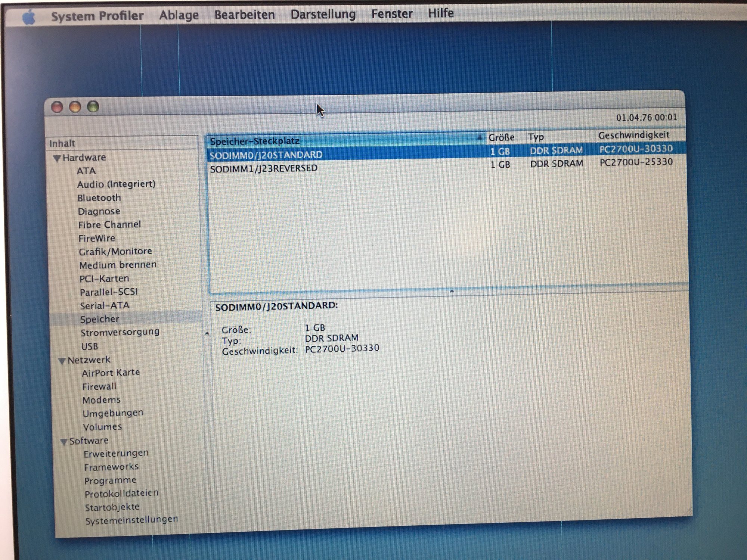Select Modems in the sidebar
This screenshot has height=560, width=747.
(102, 400)
